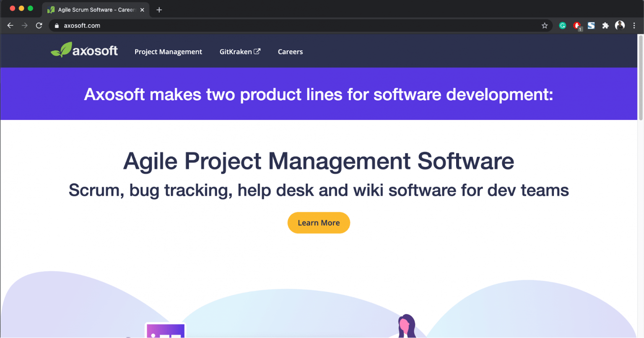Click the blue S extension icon
This screenshot has width=644, height=338.
coord(591,26)
